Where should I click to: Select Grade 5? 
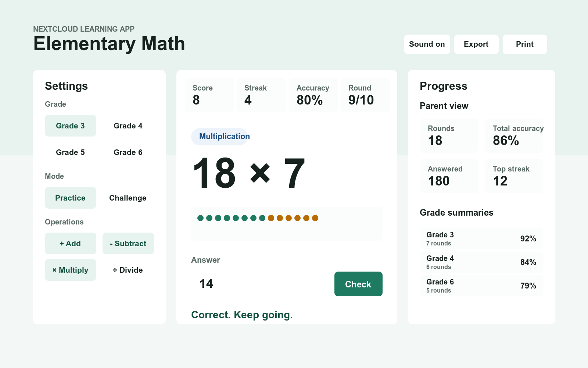click(x=71, y=152)
